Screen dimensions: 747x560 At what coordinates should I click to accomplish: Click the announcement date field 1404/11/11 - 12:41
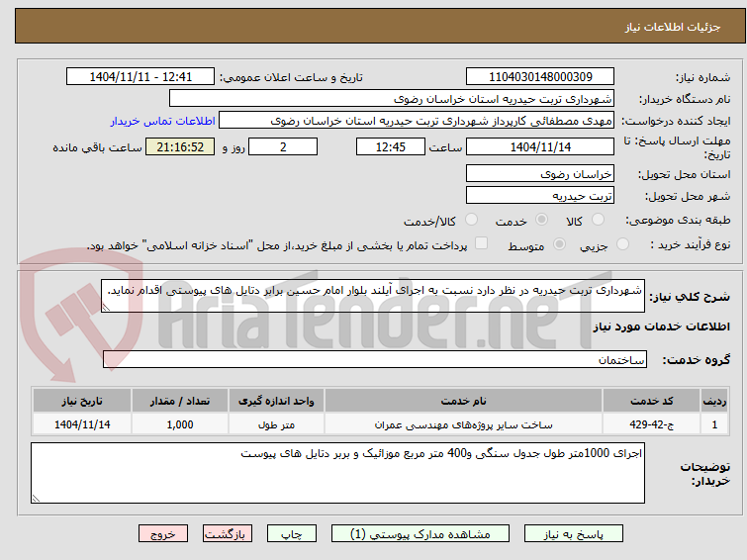140,77
